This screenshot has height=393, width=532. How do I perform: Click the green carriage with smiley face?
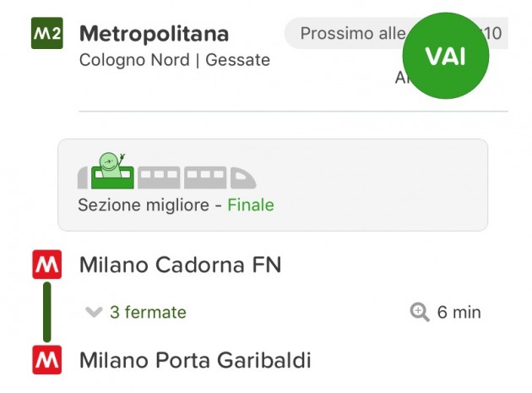pos(112,173)
